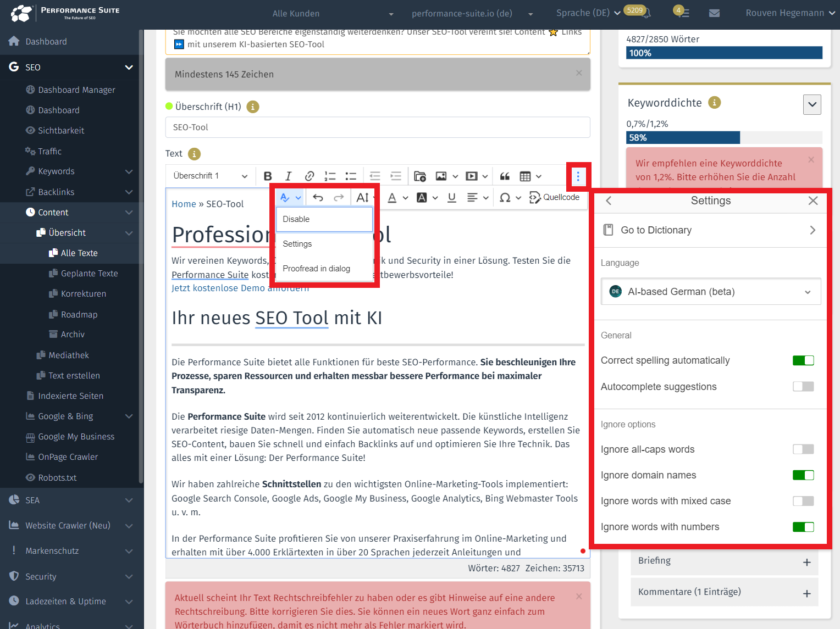Show info for Überschrift (H1)
840x629 pixels.
point(252,107)
